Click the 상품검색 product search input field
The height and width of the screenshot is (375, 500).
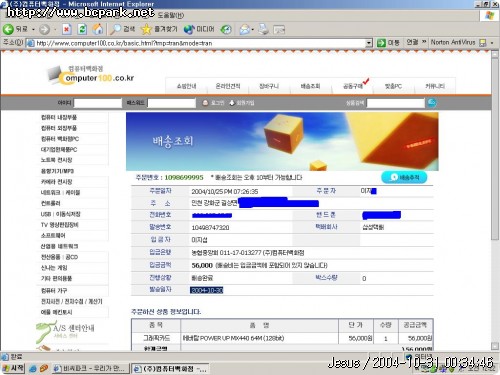pos(396,103)
